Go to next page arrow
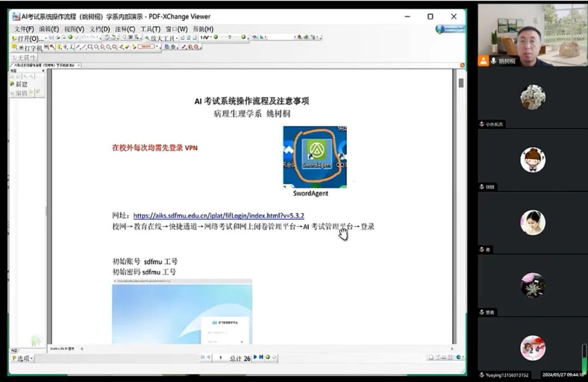 (x=255, y=357)
